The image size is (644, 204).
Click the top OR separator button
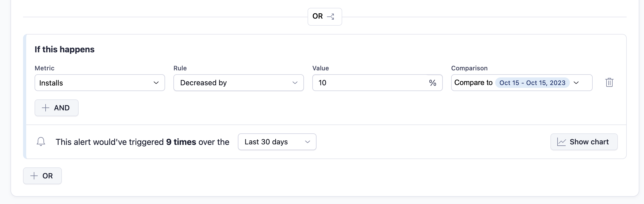click(325, 16)
